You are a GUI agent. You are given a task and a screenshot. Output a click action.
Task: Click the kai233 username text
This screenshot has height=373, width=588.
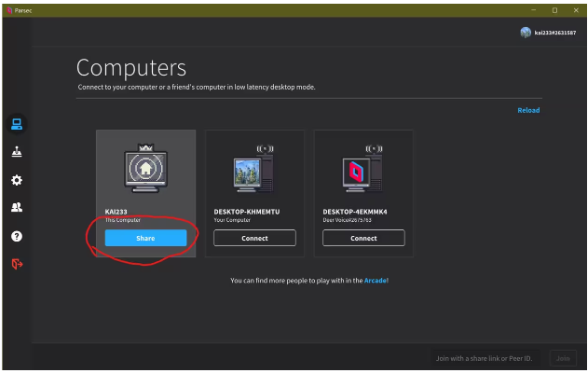tap(555, 33)
